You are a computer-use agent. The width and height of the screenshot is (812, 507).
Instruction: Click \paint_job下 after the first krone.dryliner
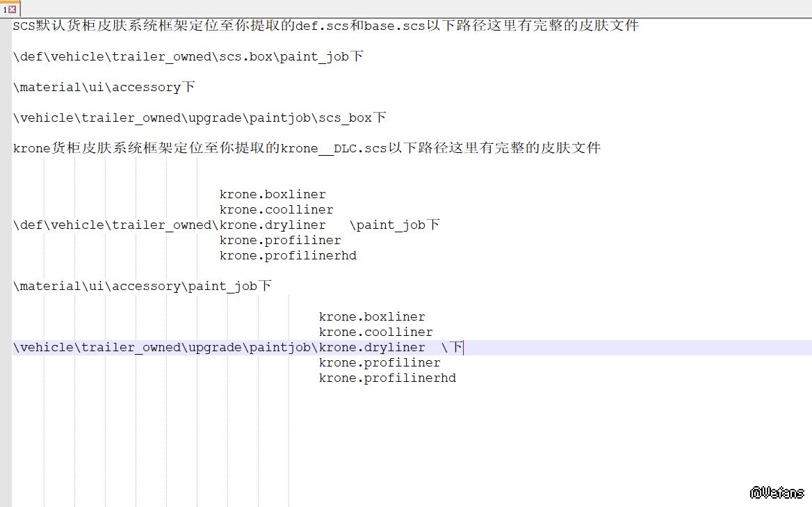(x=395, y=225)
